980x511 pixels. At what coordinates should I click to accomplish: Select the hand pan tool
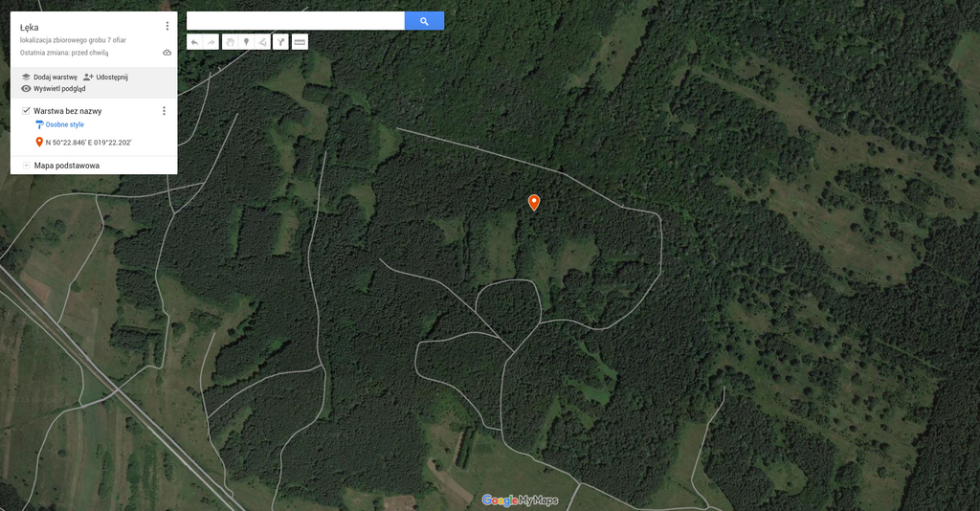pyautogui.click(x=230, y=42)
